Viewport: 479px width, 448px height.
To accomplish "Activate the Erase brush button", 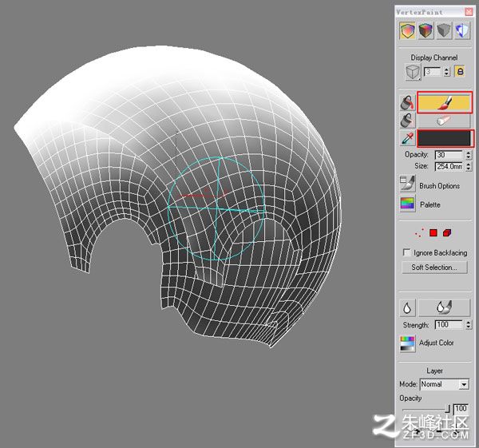I will 444,121.
